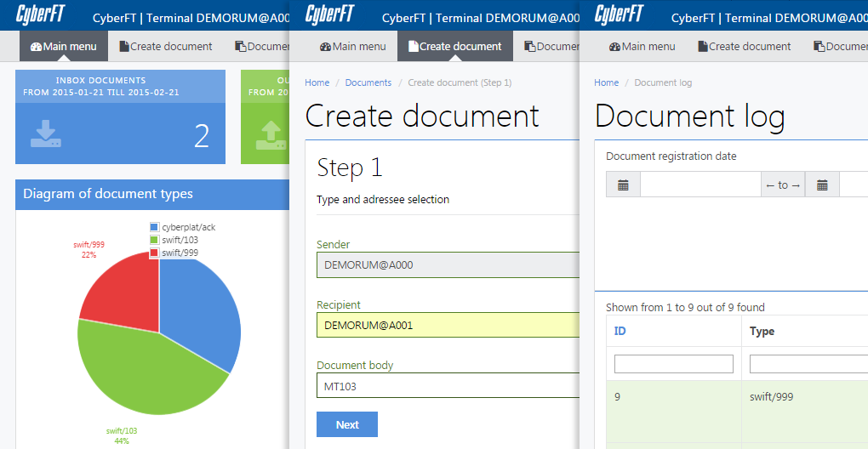Select the Recipient field showing DEMORUM@A001

(x=447, y=325)
